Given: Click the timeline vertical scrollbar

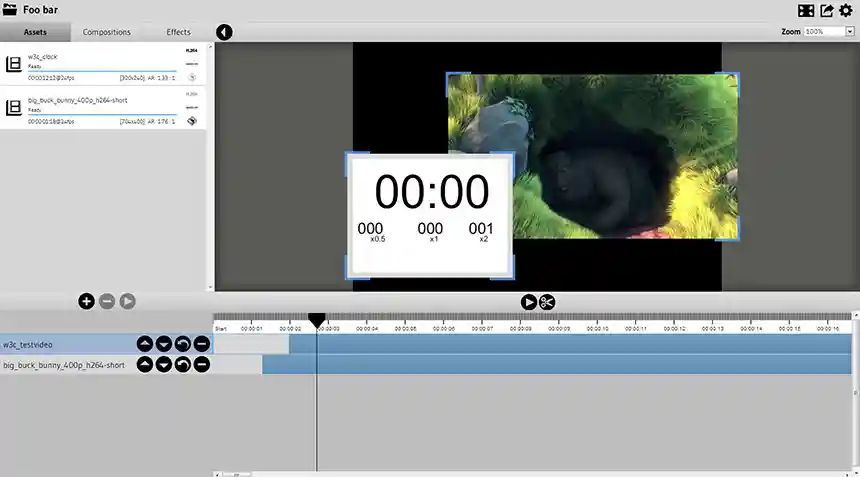Looking at the screenshot, I should point(855,392).
